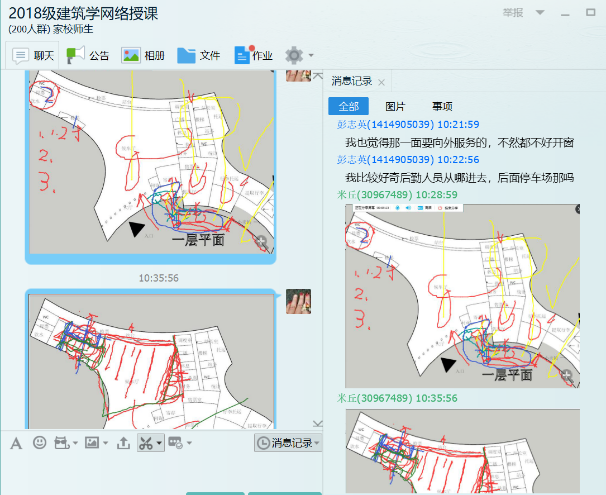Close the 消息记录 panel tab
Screen dimensions: 606x495
pos(381,81)
